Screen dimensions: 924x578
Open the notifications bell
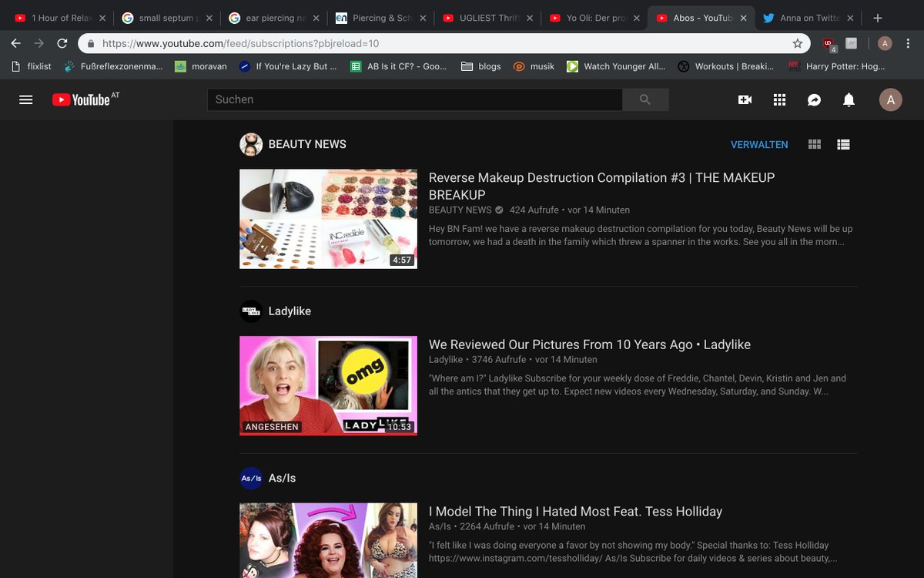point(849,99)
